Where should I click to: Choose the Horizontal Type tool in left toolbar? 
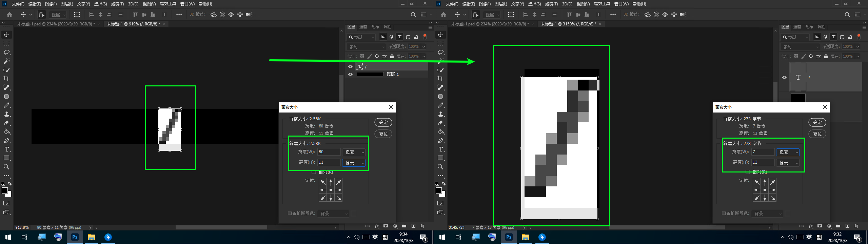(6, 149)
